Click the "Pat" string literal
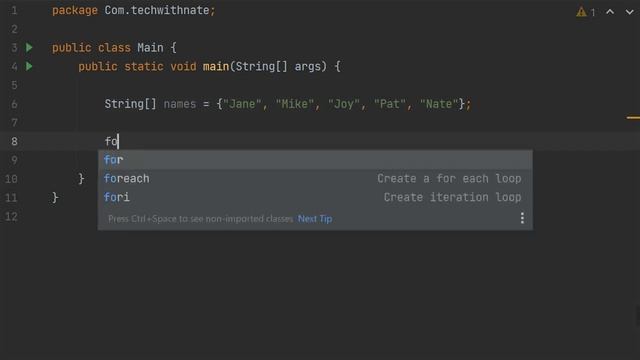 [389, 104]
